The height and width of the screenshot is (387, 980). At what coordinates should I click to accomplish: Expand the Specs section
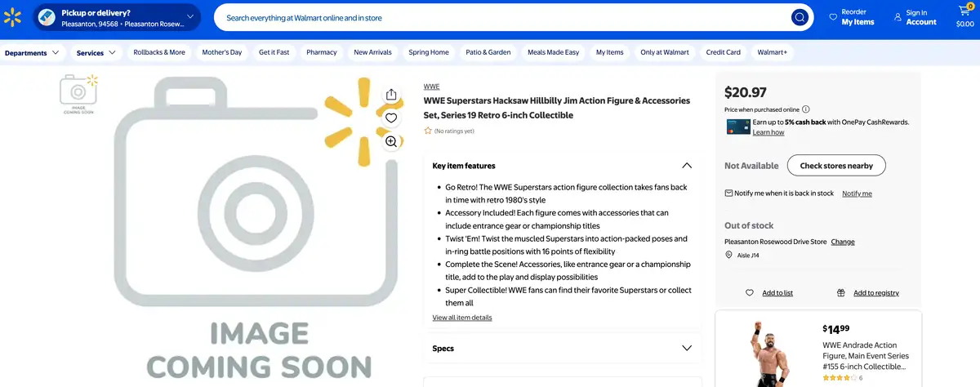pyautogui.click(x=687, y=349)
